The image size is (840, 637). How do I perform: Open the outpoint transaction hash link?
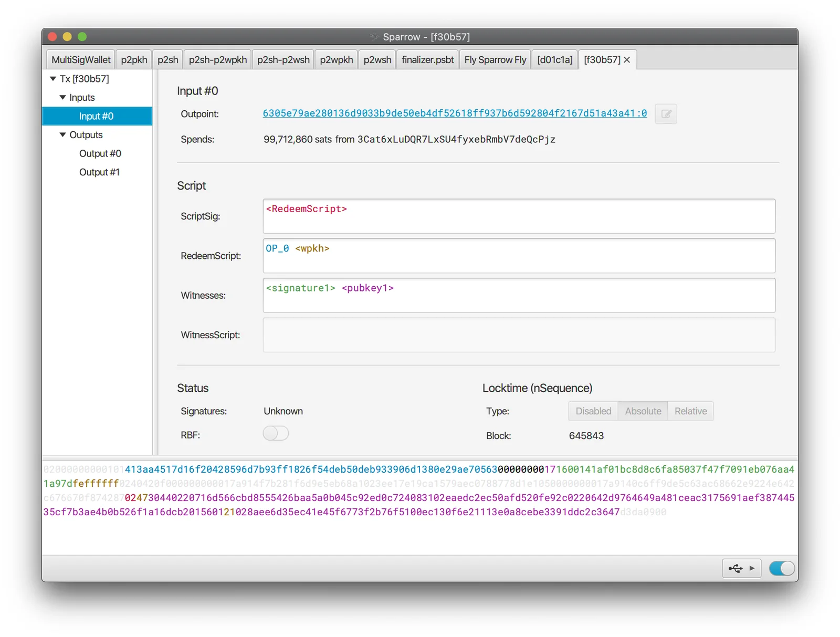pos(455,113)
